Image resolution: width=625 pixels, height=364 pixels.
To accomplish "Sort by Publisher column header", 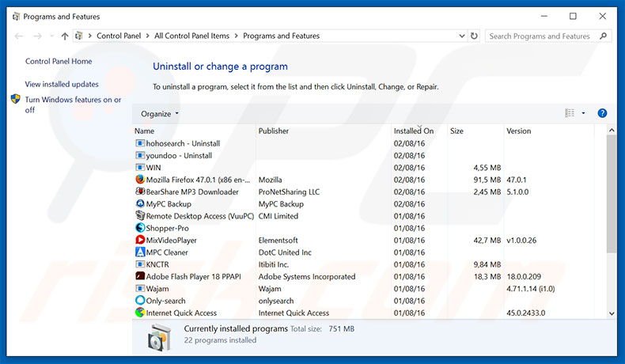I will 274,131.
